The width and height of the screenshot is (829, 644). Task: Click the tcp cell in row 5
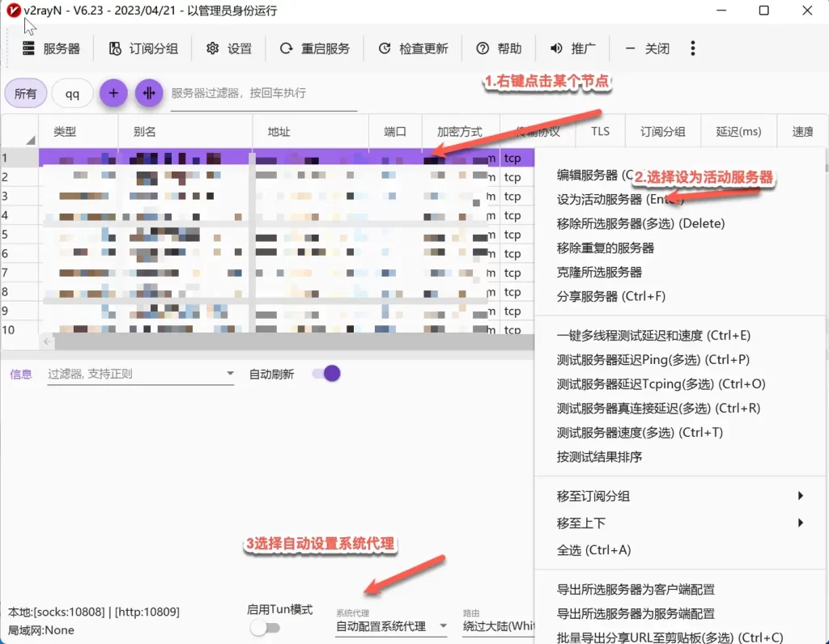[x=516, y=234]
